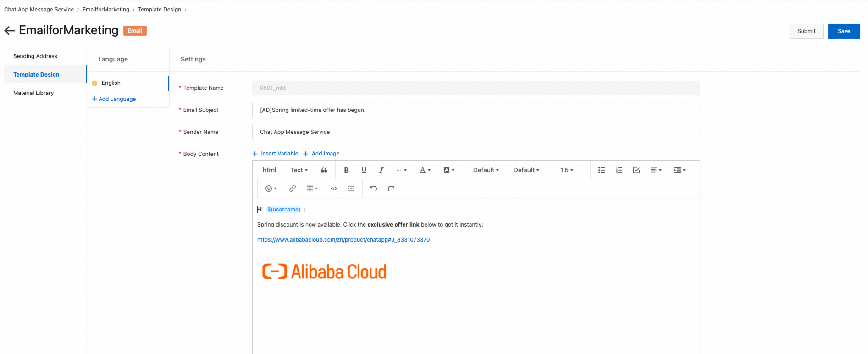
Task: Insert a hyperlink using link icon
Action: pyautogui.click(x=292, y=188)
